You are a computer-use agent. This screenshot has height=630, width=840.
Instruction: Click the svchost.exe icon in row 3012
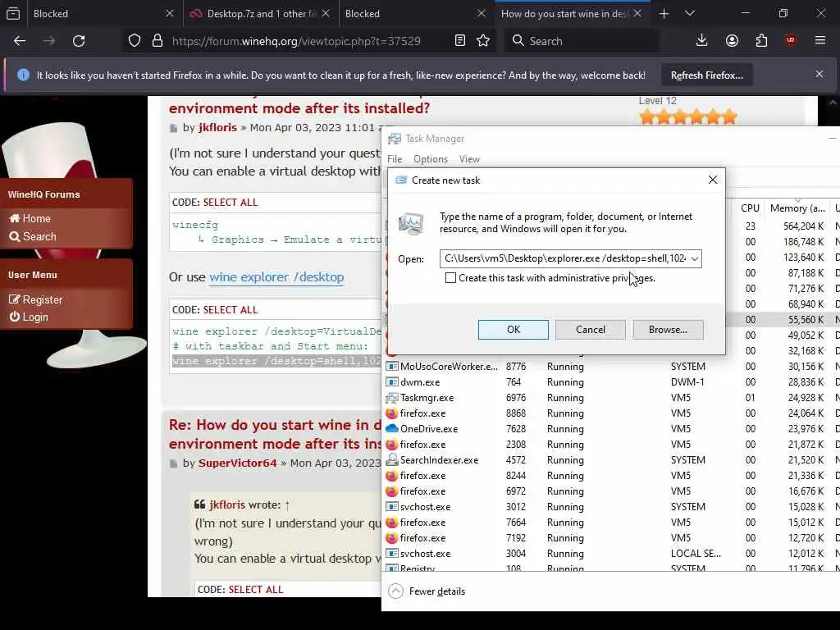[x=391, y=507]
